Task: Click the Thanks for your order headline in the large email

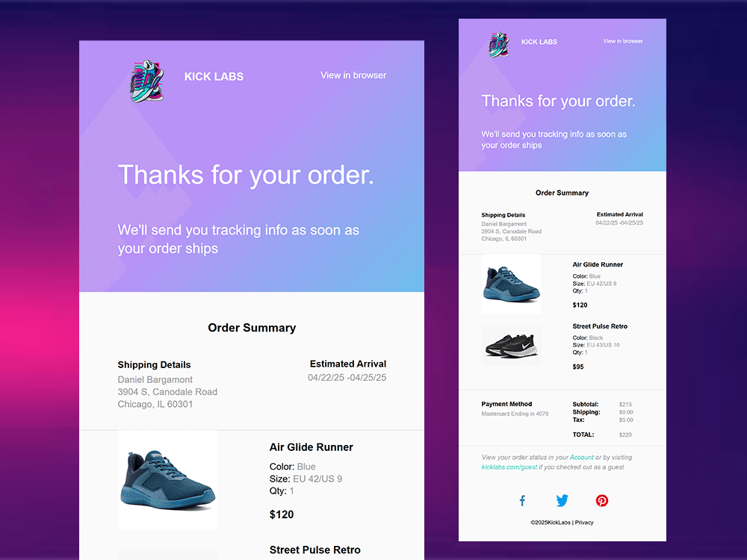Action: point(246,175)
